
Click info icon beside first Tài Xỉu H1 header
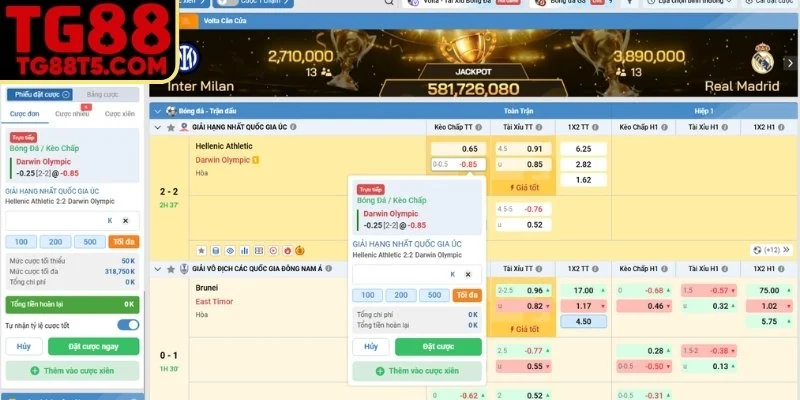(723, 127)
